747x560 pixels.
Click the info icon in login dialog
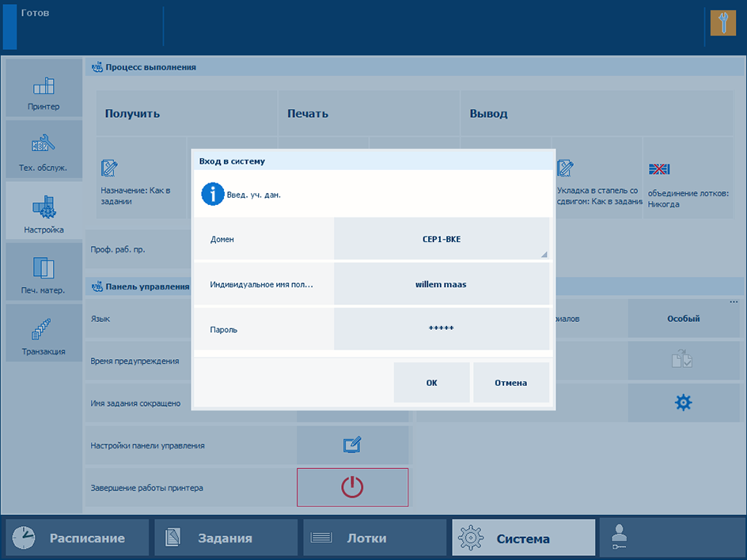tap(212, 194)
